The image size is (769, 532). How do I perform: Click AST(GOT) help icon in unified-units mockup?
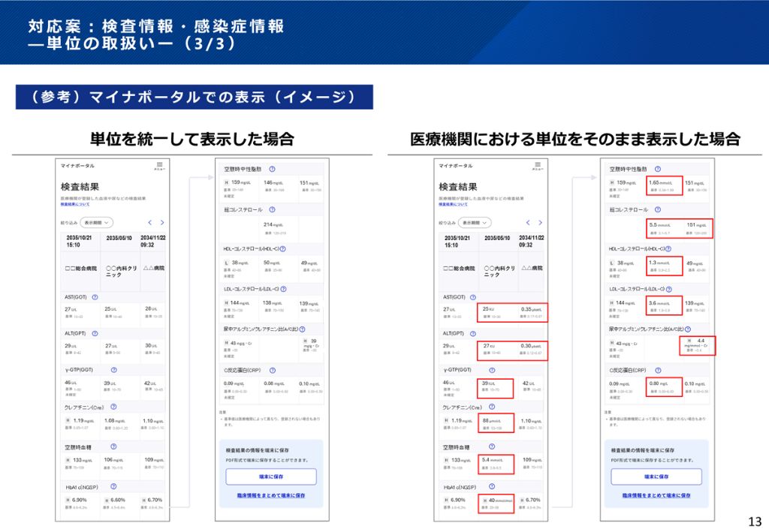[x=95, y=297]
